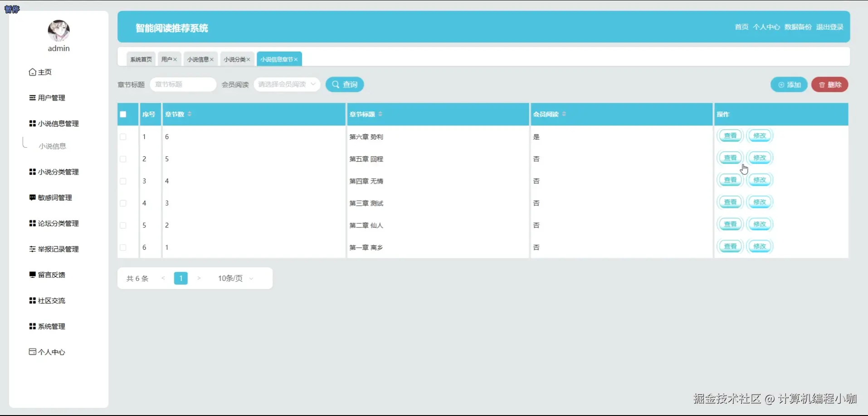Click 修改 for 第四章 无情
This screenshot has width=868, height=416.
[760, 180]
